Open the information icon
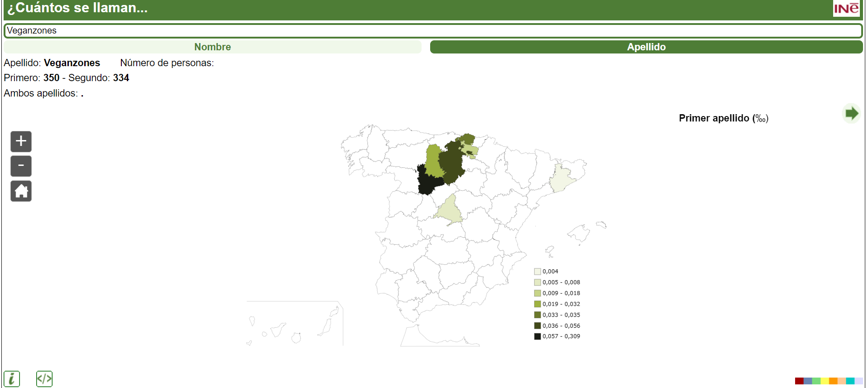868x388 pixels. 12,378
